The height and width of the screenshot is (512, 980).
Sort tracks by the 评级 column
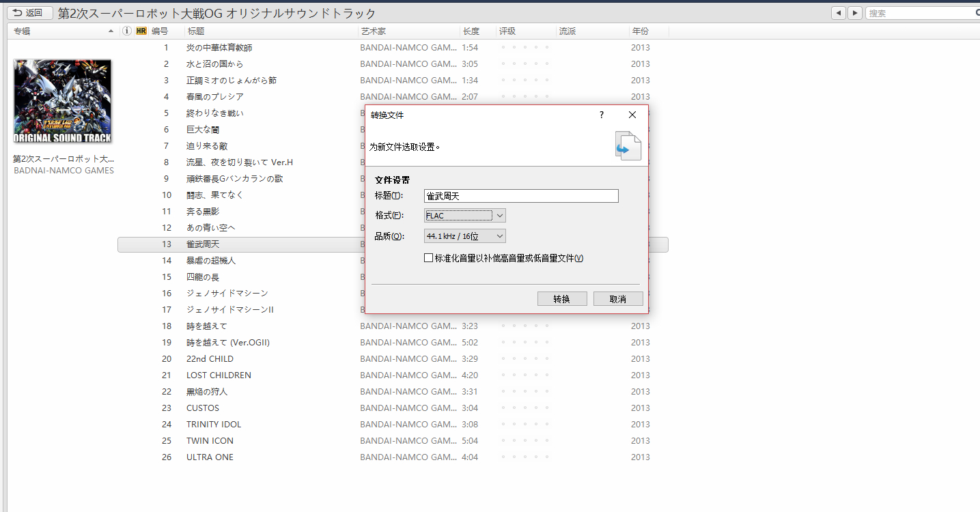coord(507,31)
